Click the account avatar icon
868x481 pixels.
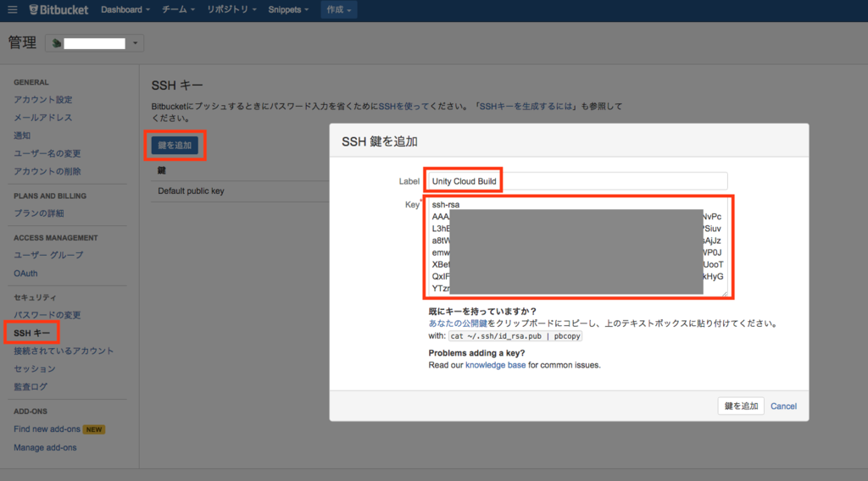[57, 43]
